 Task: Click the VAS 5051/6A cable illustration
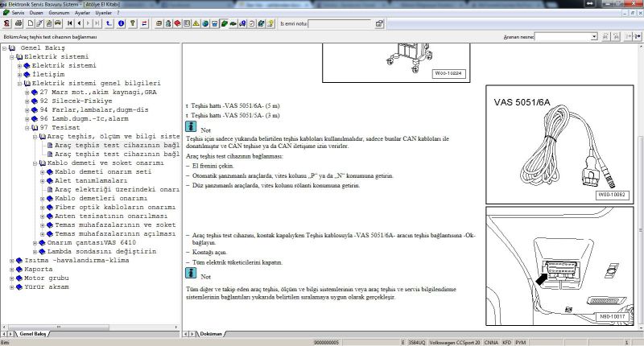pos(559,145)
